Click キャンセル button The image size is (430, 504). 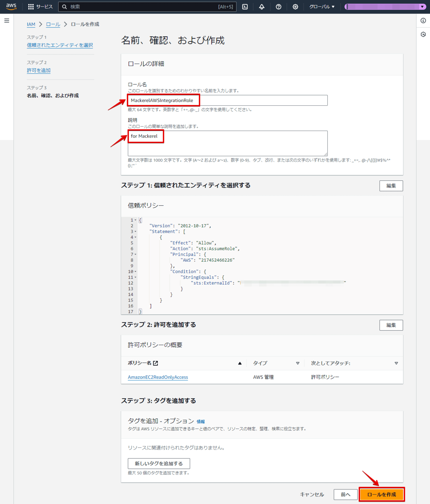pos(312,494)
